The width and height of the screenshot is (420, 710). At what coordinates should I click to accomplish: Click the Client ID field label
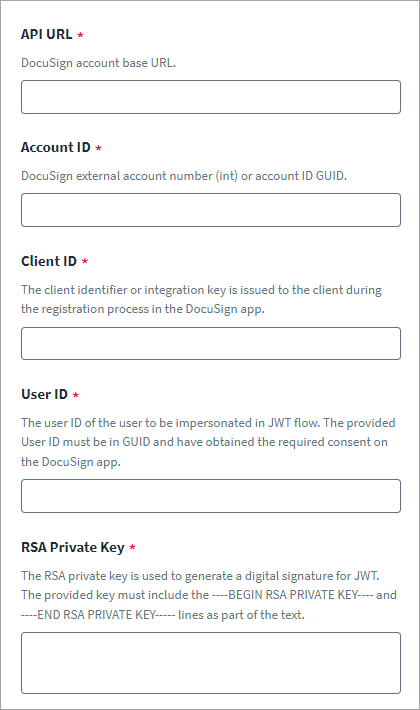(49, 261)
